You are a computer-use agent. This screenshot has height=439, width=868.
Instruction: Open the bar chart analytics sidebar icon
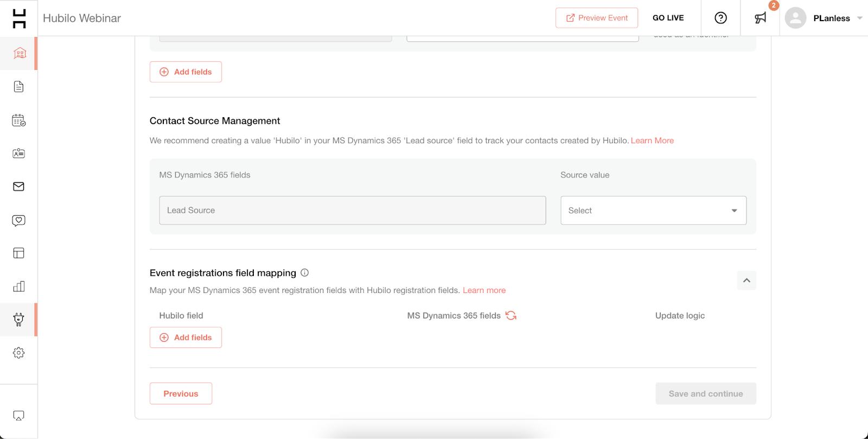click(x=18, y=287)
